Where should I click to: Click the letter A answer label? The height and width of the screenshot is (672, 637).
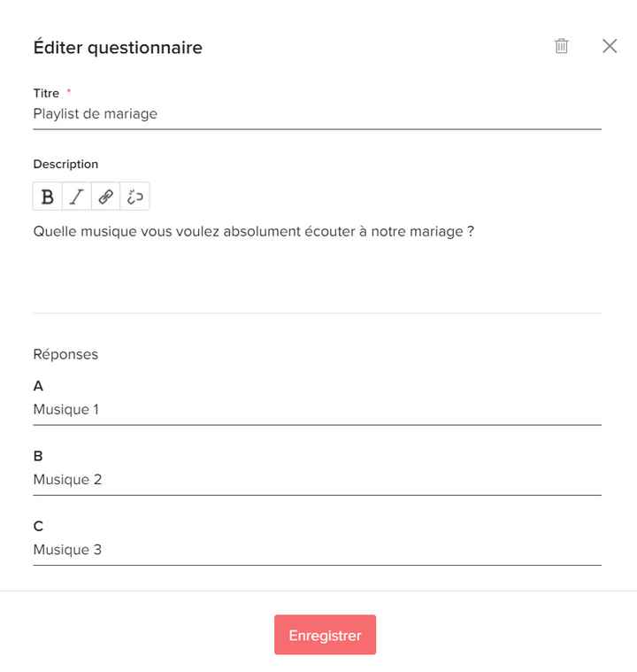point(38,386)
